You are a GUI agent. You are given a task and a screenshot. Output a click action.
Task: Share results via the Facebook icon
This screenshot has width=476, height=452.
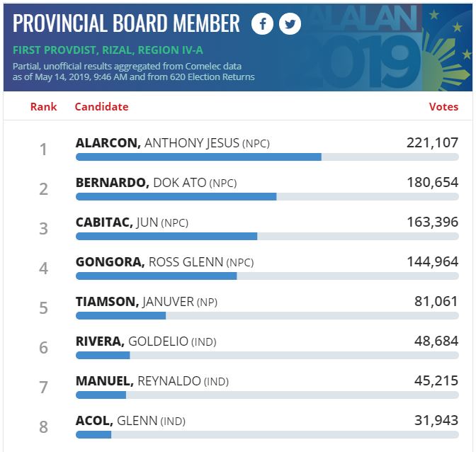[x=262, y=23]
